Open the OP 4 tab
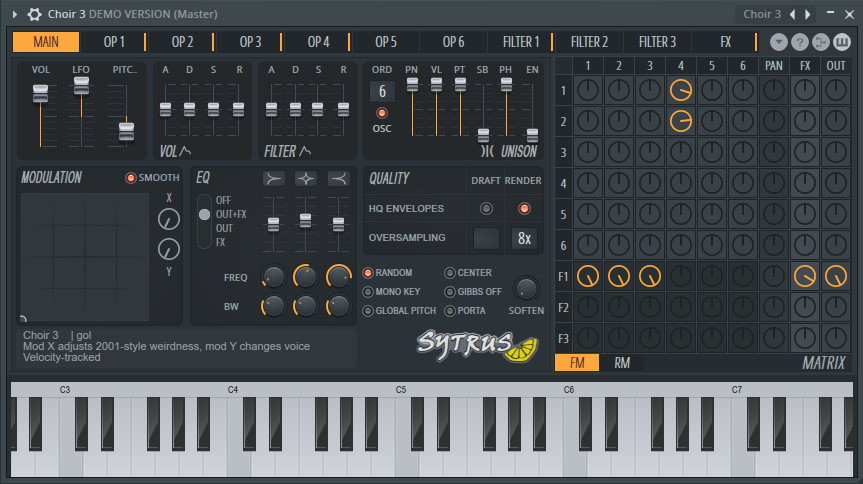863x484 pixels. tap(318, 42)
